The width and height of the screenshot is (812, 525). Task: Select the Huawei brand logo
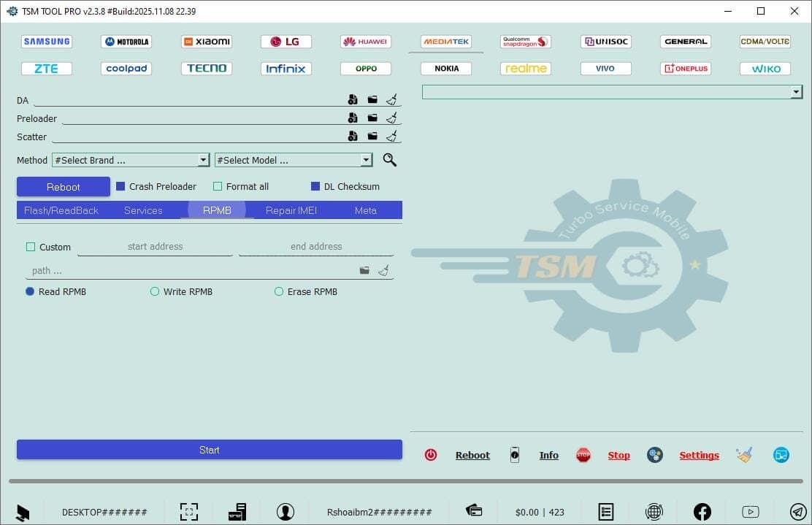(x=366, y=42)
